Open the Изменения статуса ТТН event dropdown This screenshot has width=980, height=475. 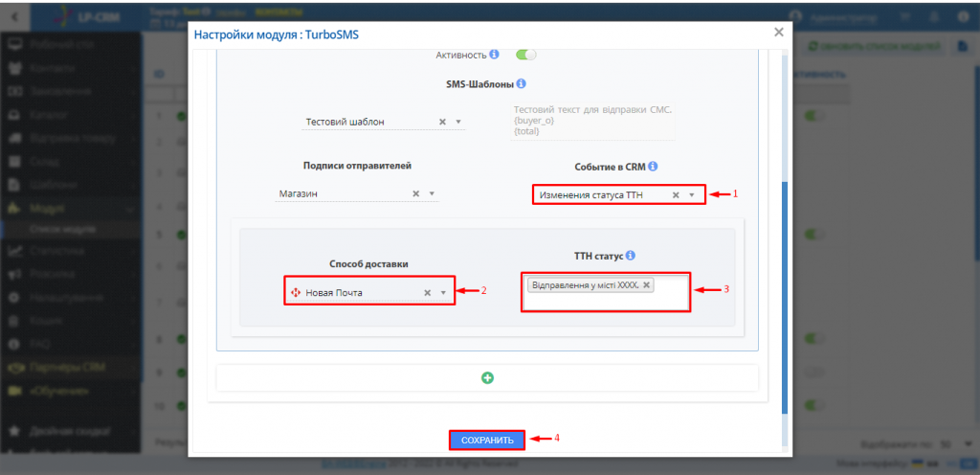click(x=619, y=195)
